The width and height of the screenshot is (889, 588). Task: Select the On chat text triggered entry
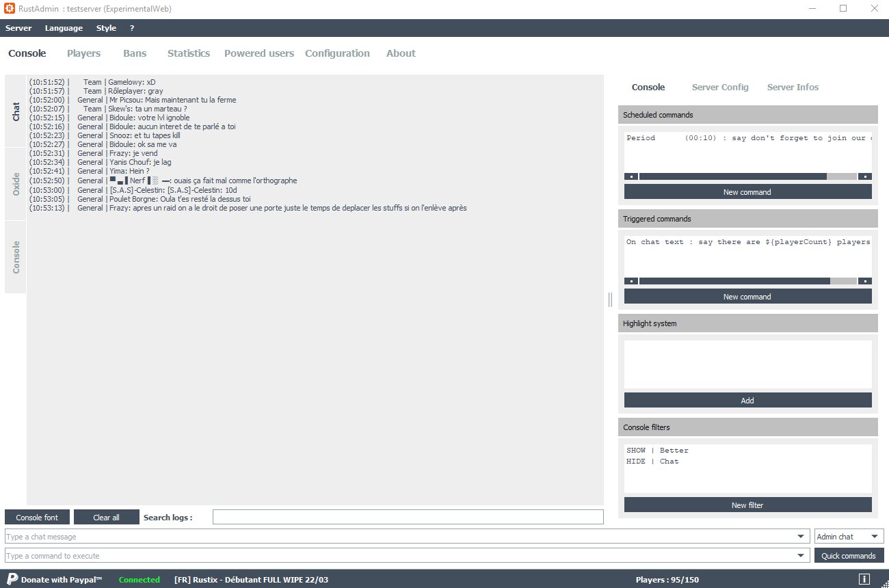748,242
